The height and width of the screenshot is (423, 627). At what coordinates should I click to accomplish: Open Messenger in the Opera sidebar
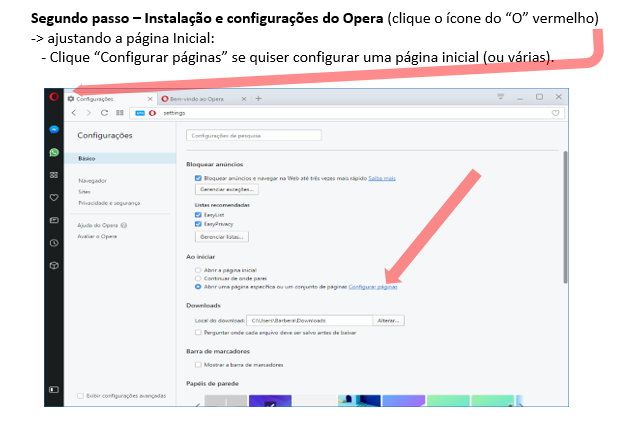[54, 130]
